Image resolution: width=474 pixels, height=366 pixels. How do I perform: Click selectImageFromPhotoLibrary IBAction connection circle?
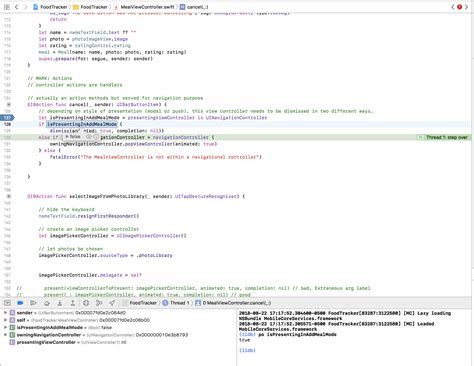click(9, 196)
